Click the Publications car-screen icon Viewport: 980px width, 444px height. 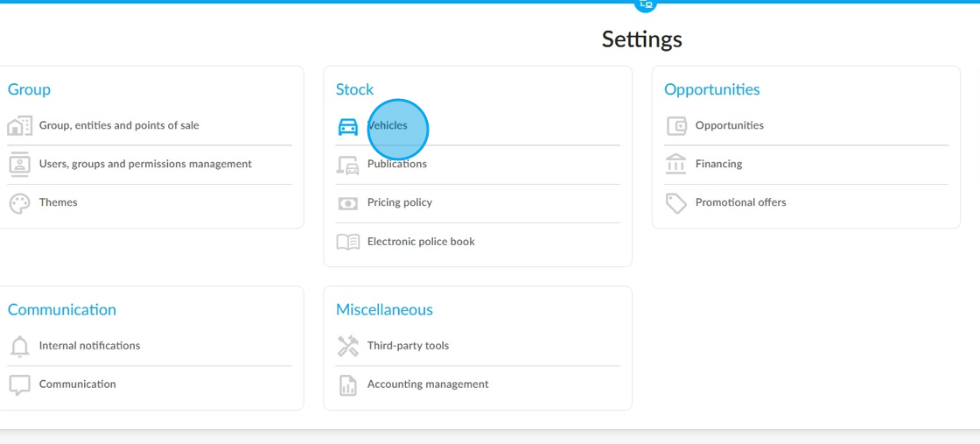(348, 166)
